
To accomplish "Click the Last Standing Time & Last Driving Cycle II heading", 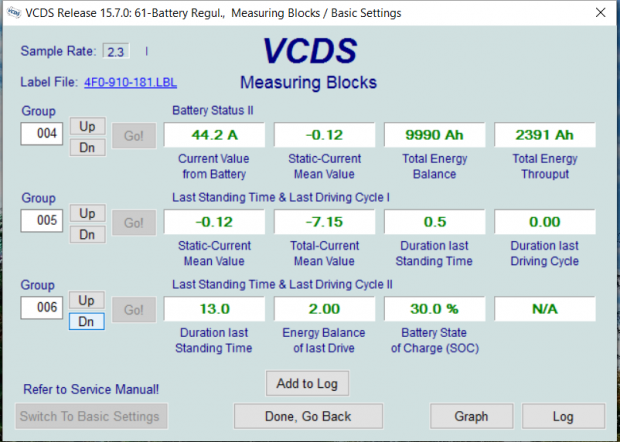I will pyautogui.click(x=282, y=284).
